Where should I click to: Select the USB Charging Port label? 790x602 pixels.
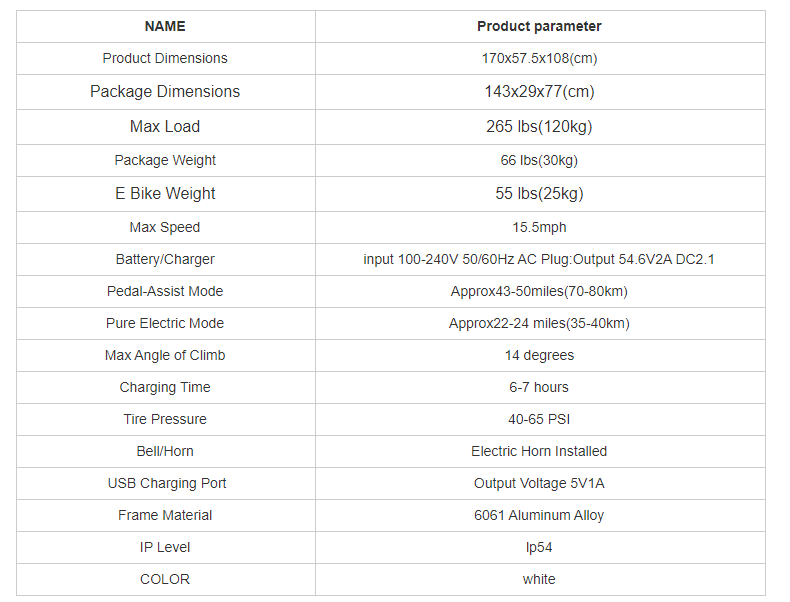point(167,483)
